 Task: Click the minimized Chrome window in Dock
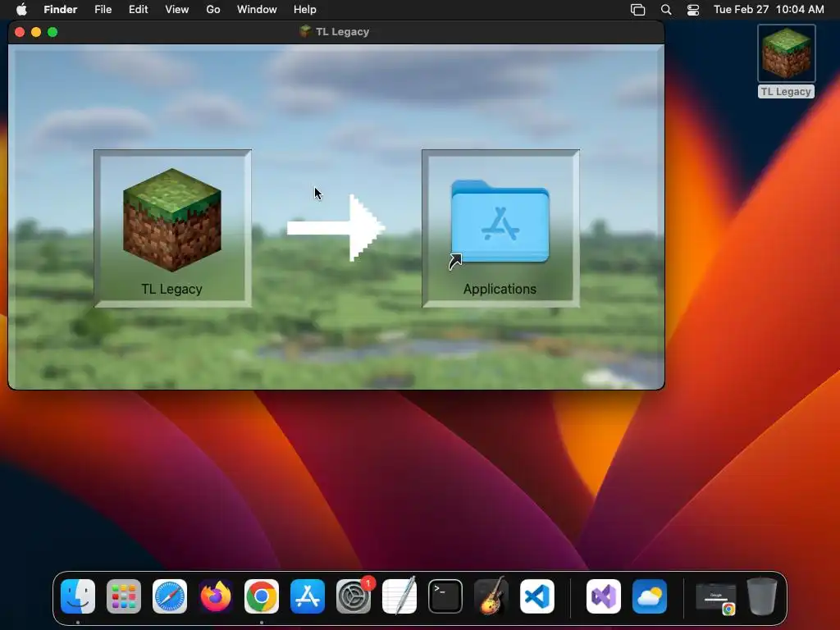(715, 597)
